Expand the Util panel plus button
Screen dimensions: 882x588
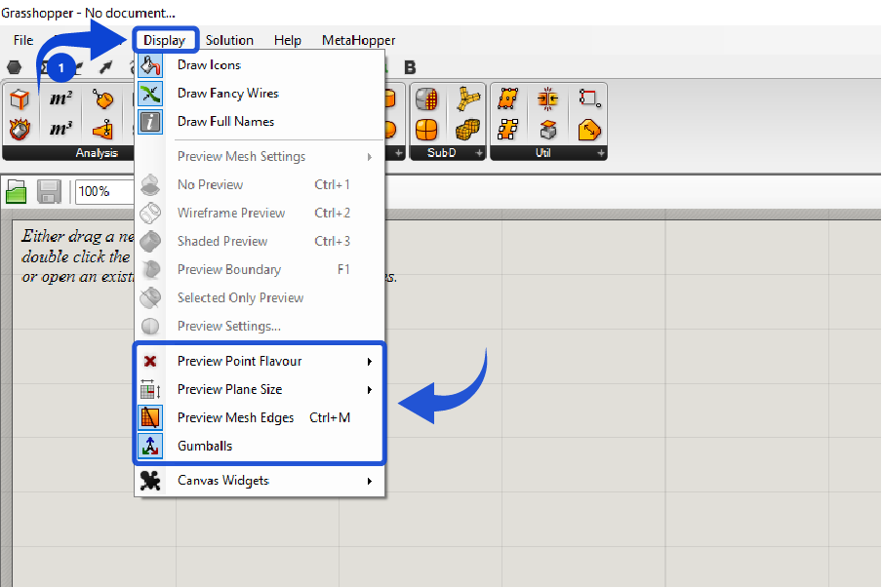pyautogui.click(x=601, y=153)
